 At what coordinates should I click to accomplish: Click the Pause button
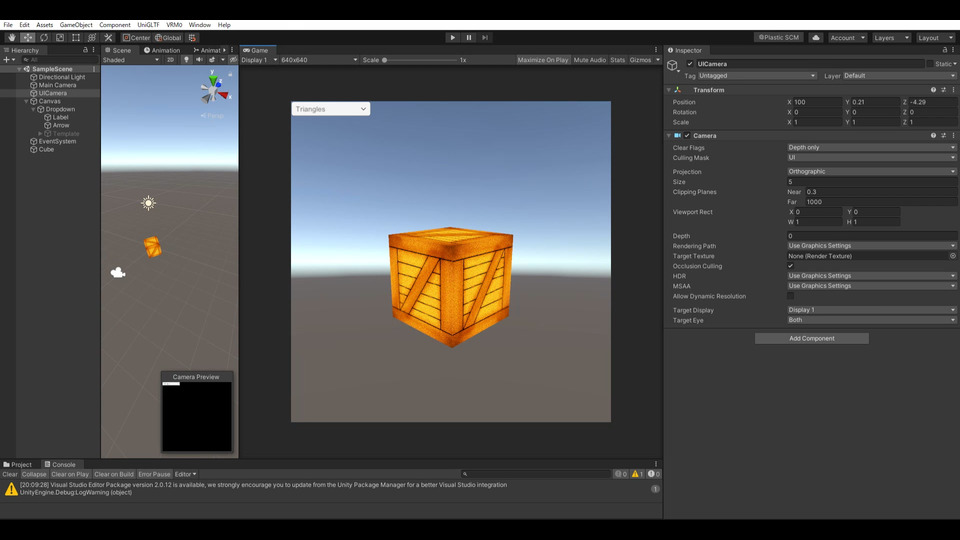[x=469, y=38]
